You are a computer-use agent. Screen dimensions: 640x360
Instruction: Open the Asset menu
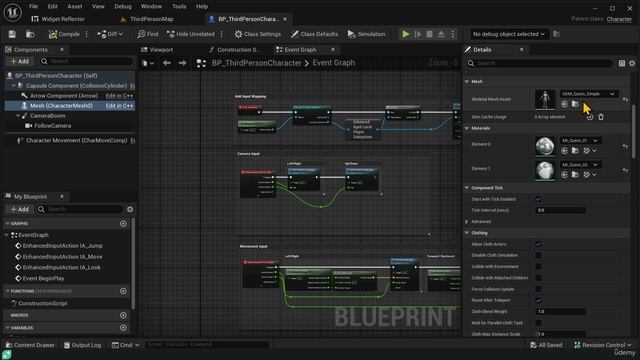[x=75, y=7]
